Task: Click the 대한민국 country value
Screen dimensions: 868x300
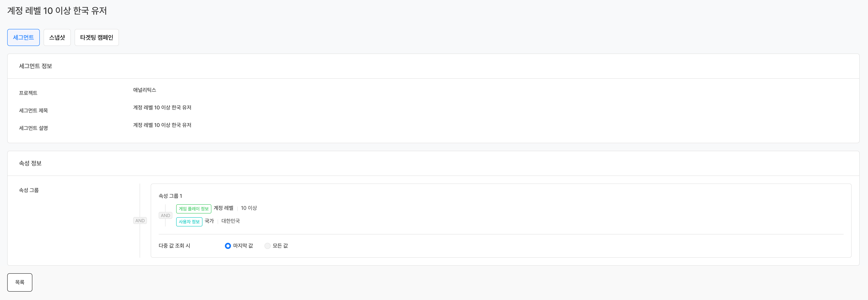Action: 230,221
